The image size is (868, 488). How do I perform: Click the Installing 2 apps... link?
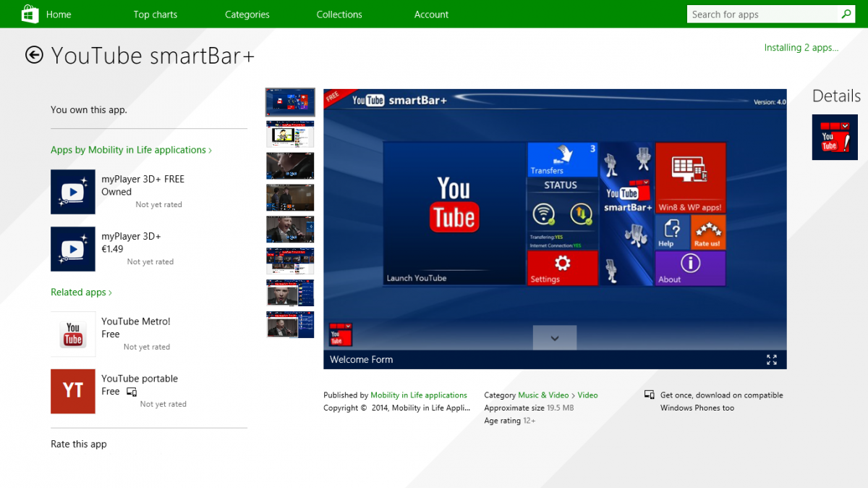pyautogui.click(x=801, y=48)
